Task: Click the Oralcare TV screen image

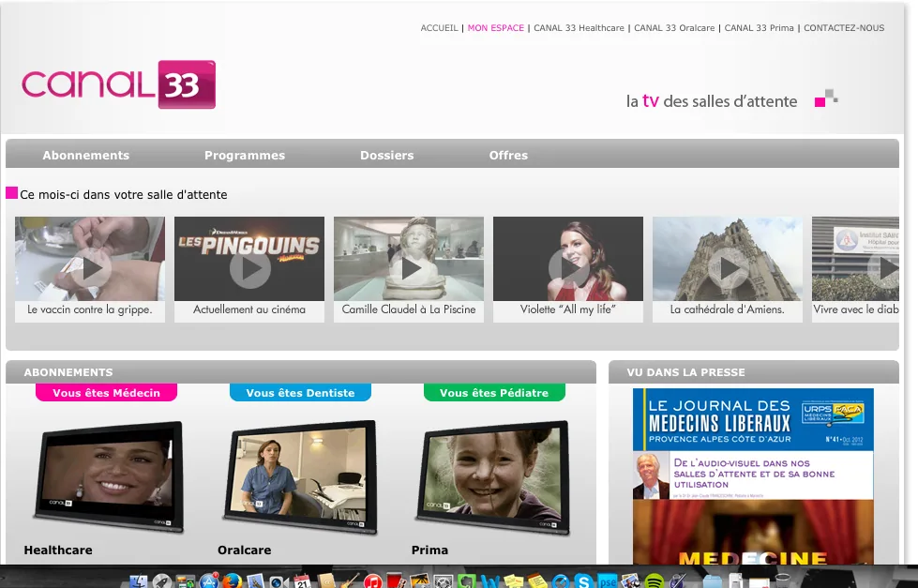Action: tap(300, 475)
